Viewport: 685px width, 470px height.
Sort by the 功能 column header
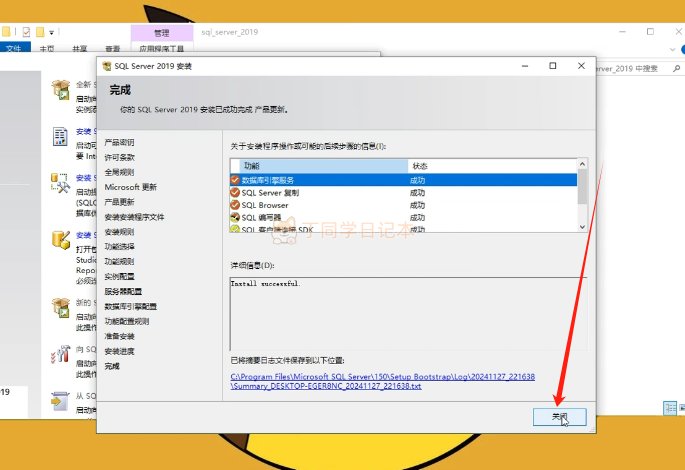(324, 166)
